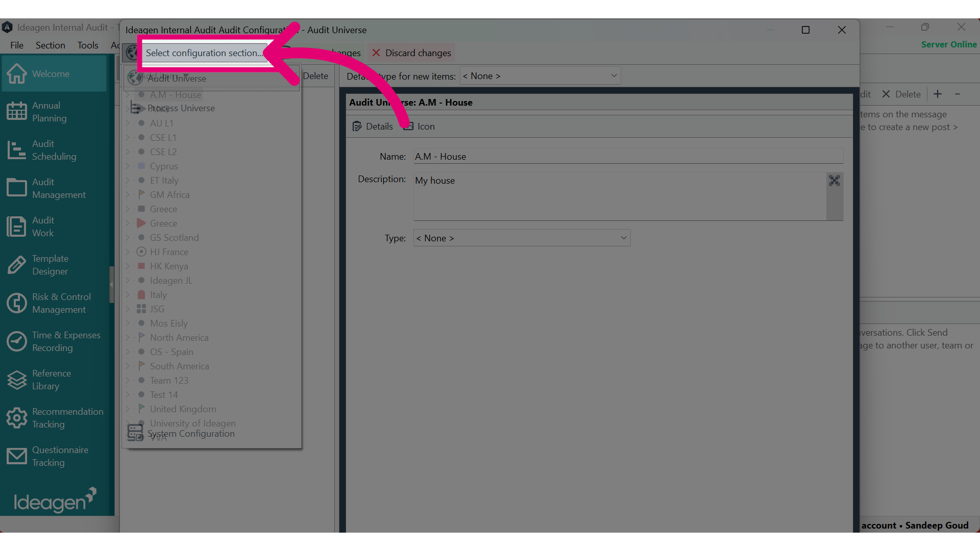This screenshot has width=980, height=551.
Task: Select the CSE L2 tree item
Action: pos(163,152)
